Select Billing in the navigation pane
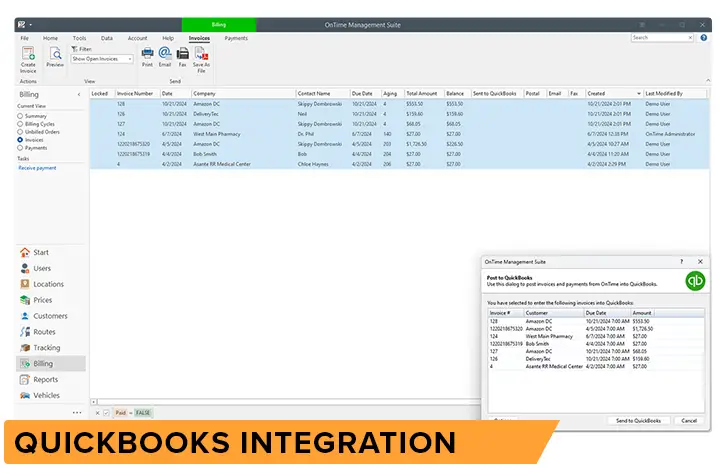 point(51,363)
